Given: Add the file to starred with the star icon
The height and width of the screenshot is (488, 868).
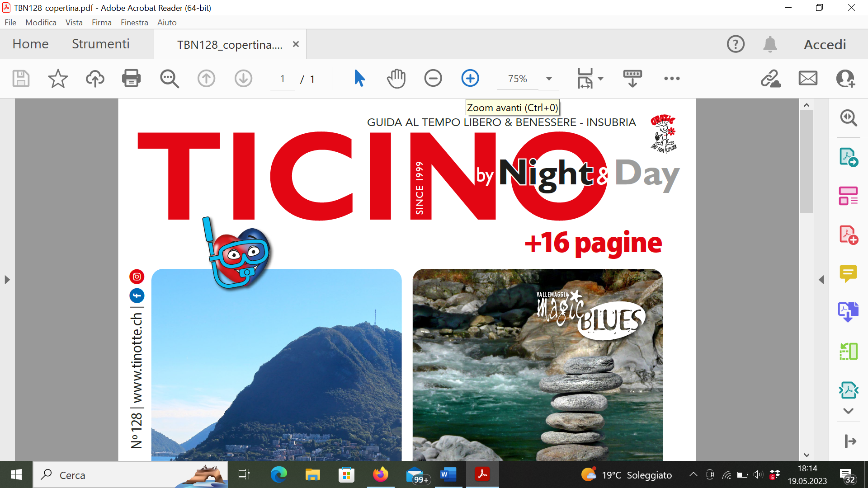Looking at the screenshot, I should tap(58, 79).
